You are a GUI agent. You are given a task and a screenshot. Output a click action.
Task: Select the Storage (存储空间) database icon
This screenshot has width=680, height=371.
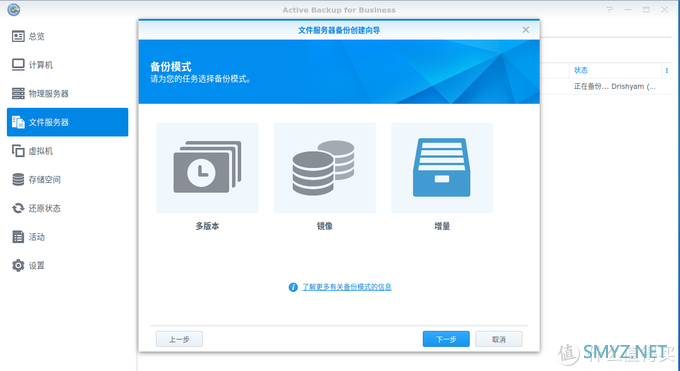pyautogui.click(x=18, y=179)
